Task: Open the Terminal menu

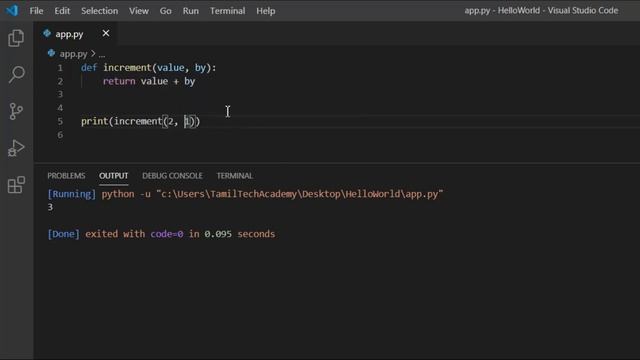Action: tap(227, 11)
